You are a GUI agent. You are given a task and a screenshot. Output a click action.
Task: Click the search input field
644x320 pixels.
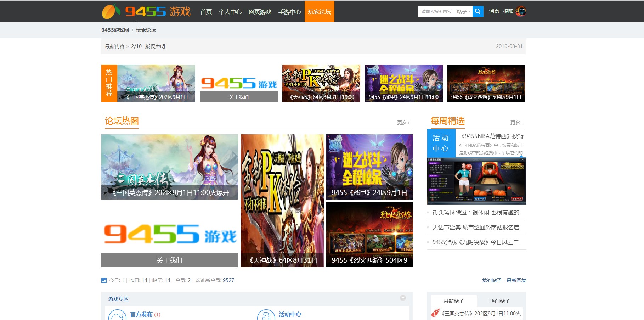437,12
